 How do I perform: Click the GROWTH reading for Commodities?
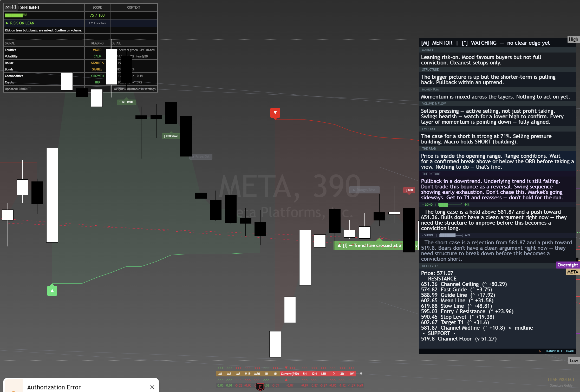click(x=97, y=76)
